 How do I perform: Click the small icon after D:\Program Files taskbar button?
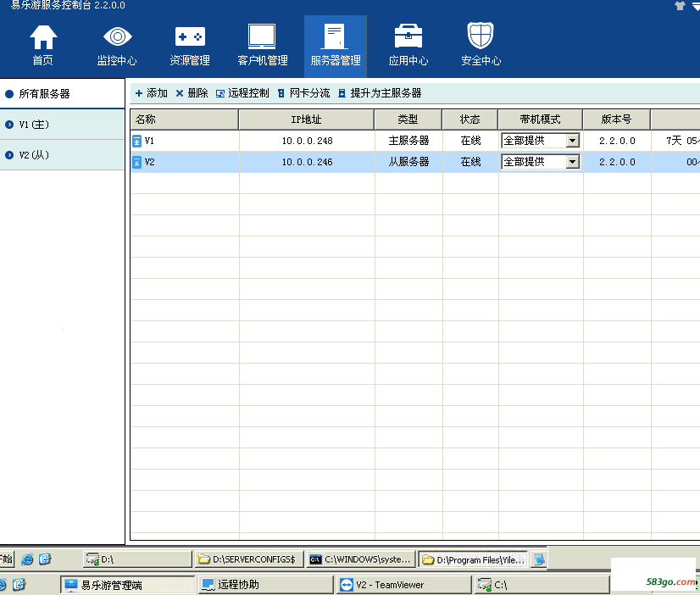tap(539, 559)
